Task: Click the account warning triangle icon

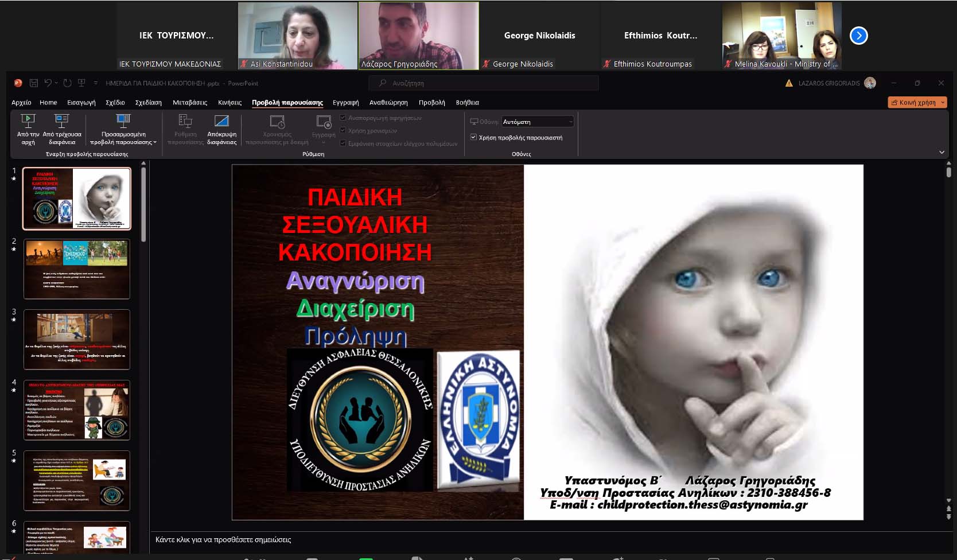Action: tap(789, 83)
